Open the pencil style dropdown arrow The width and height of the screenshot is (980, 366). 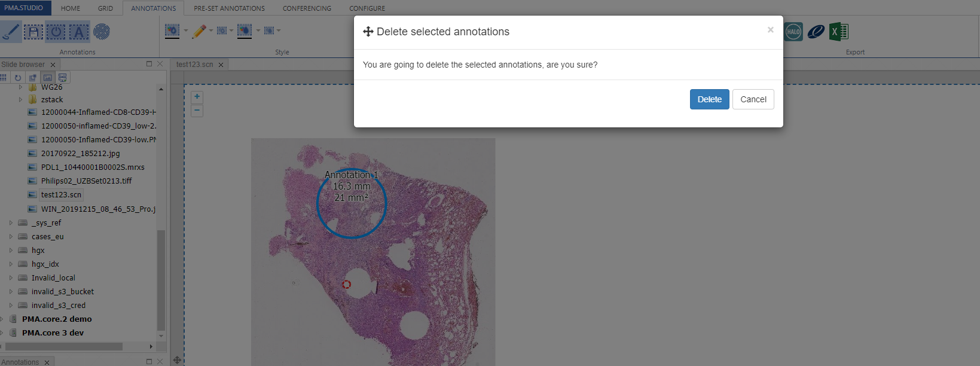211,31
